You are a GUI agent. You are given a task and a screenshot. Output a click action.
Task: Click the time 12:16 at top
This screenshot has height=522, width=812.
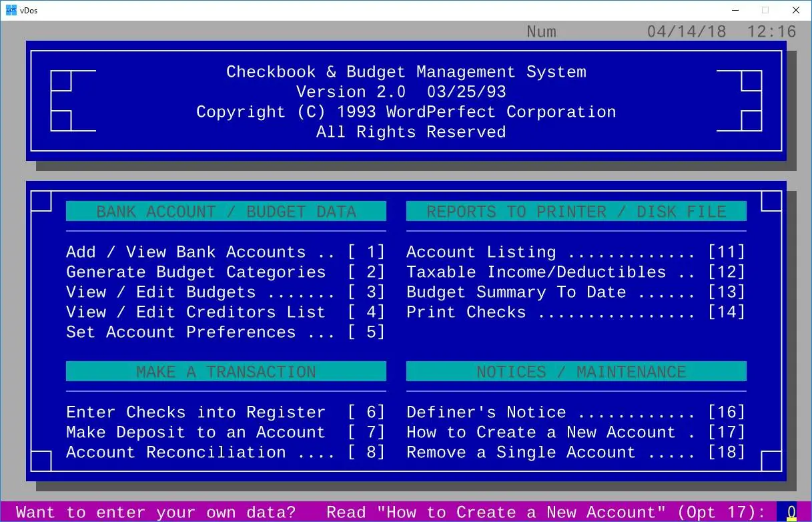[772, 31]
